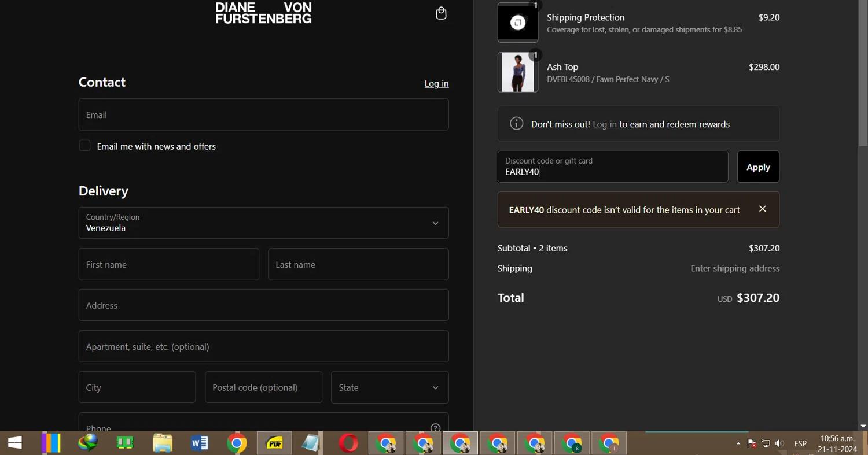Open the colorful striped WinRAR taskbar icon
The width and height of the screenshot is (868, 455).
51,443
